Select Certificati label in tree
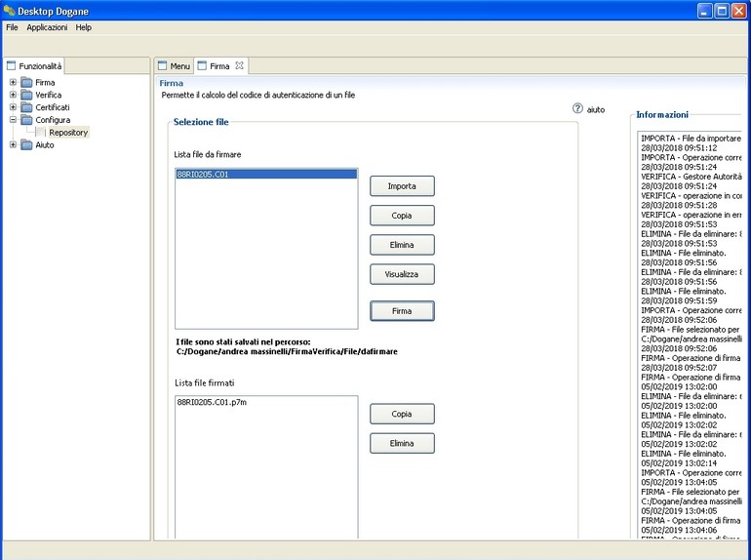The width and height of the screenshot is (751, 560). point(53,107)
